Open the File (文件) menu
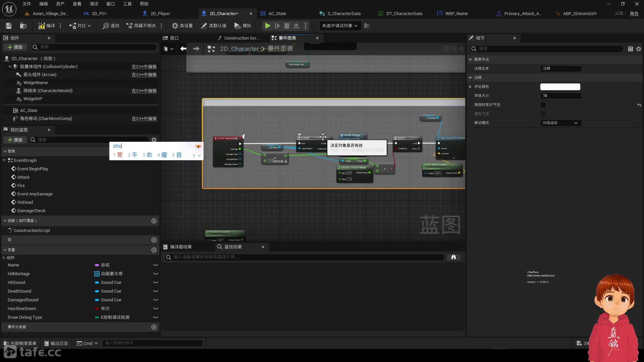This screenshot has width=644, height=362. pyautogui.click(x=27, y=4)
